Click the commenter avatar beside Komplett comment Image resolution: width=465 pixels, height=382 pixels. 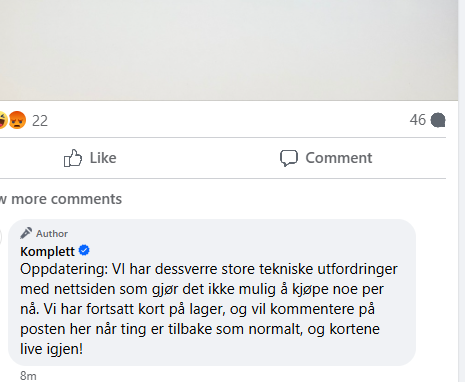click(x=1, y=237)
